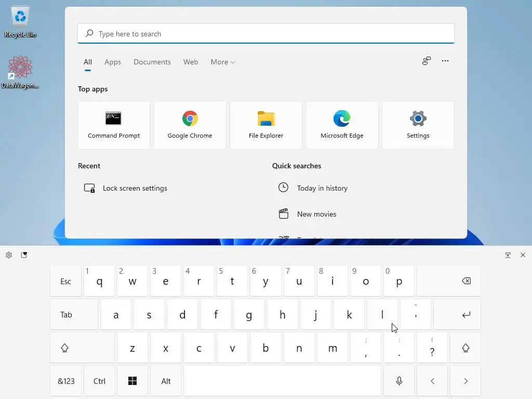The width and height of the screenshot is (532, 399).
Task: Expand the More dropdown filter
Action: point(222,62)
